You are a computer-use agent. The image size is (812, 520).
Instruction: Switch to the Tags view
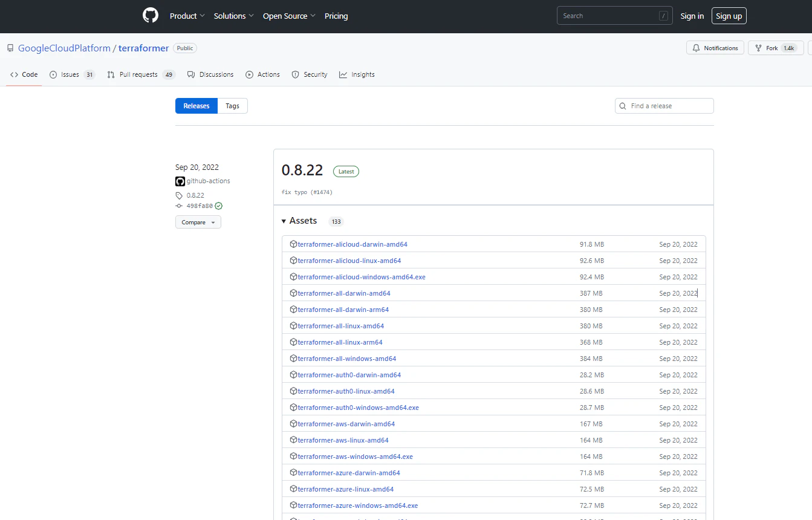(x=233, y=106)
